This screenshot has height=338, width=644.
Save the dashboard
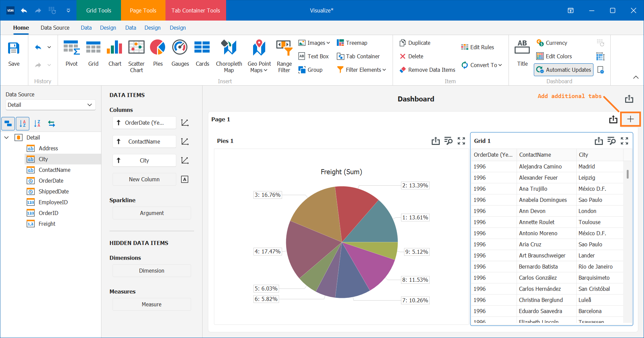(x=14, y=54)
